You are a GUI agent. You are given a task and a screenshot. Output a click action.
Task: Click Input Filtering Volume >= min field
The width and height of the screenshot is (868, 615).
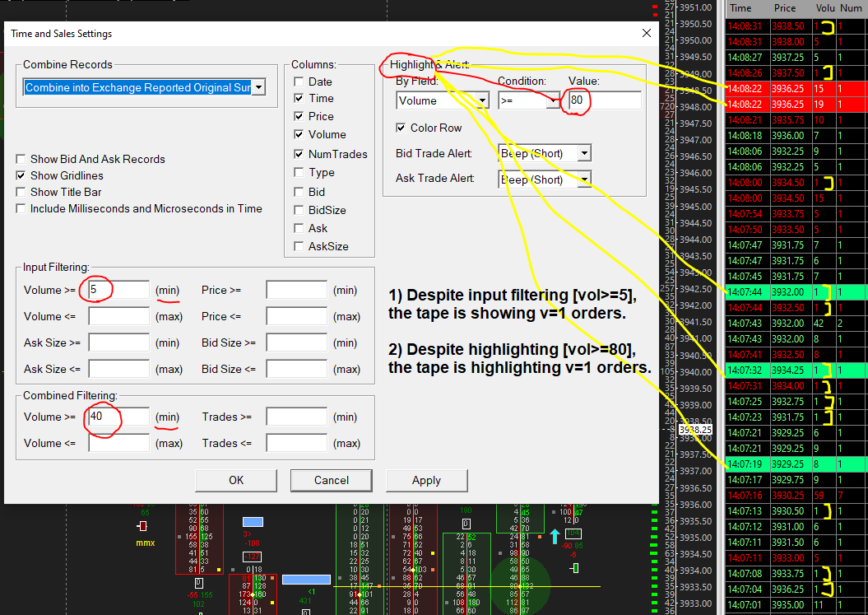click(x=118, y=290)
